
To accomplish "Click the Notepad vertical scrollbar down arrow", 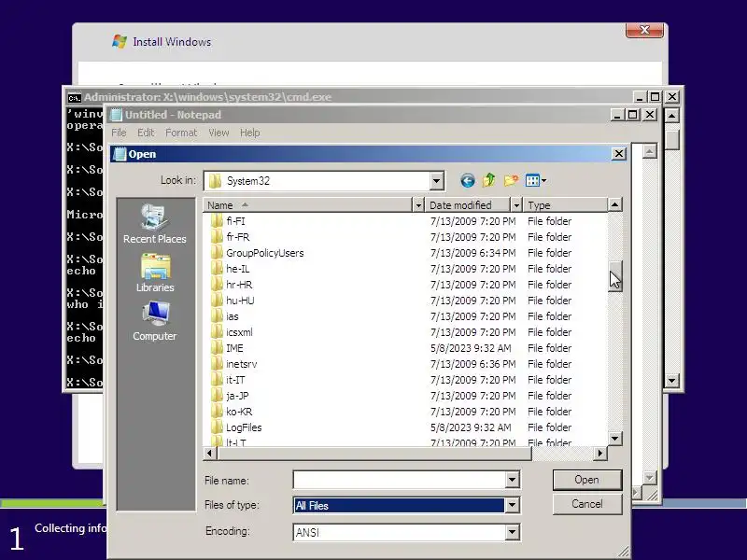I will coord(649,477).
